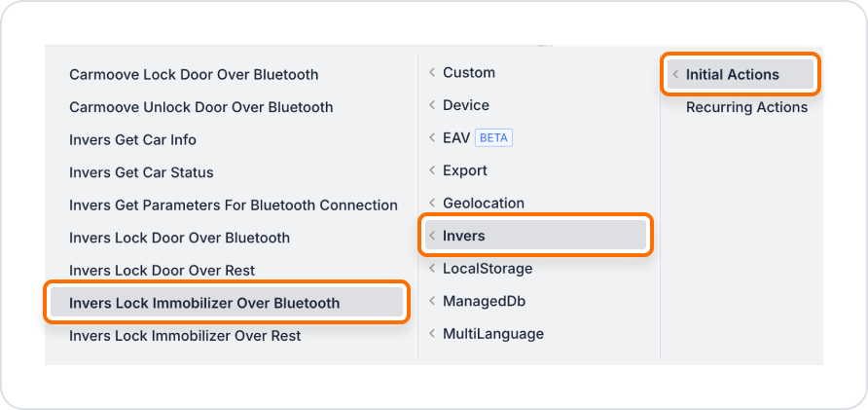
Task: Choose Invers Lock Door Over Rest
Action: (x=163, y=271)
